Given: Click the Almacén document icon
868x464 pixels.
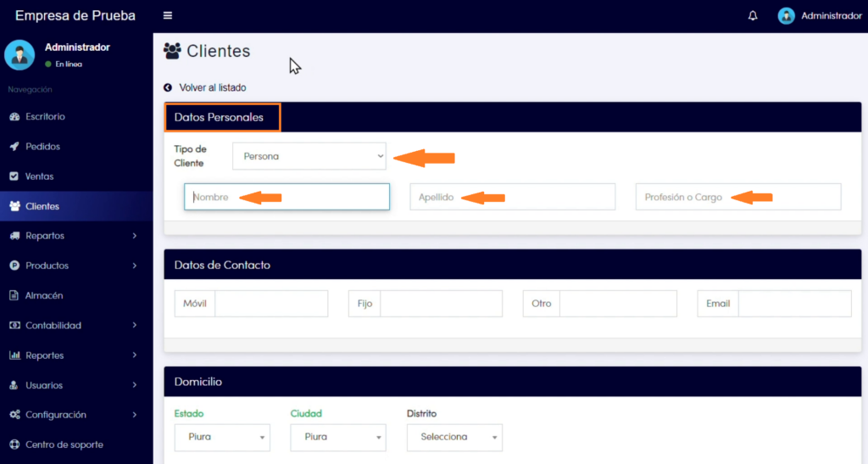Looking at the screenshot, I should (14, 296).
